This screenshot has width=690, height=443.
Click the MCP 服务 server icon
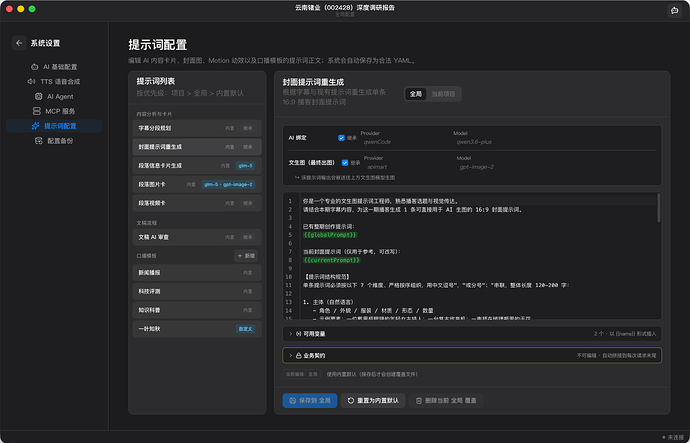click(x=37, y=111)
